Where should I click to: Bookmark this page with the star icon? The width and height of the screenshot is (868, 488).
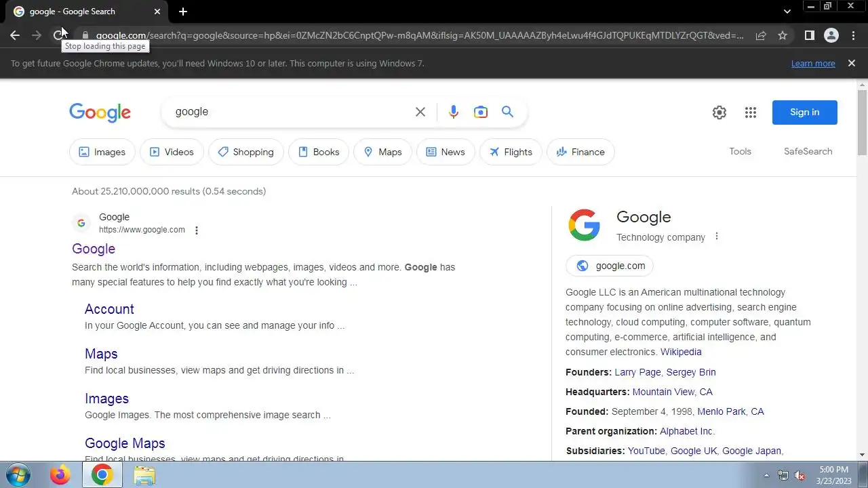(x=783, y=35)
